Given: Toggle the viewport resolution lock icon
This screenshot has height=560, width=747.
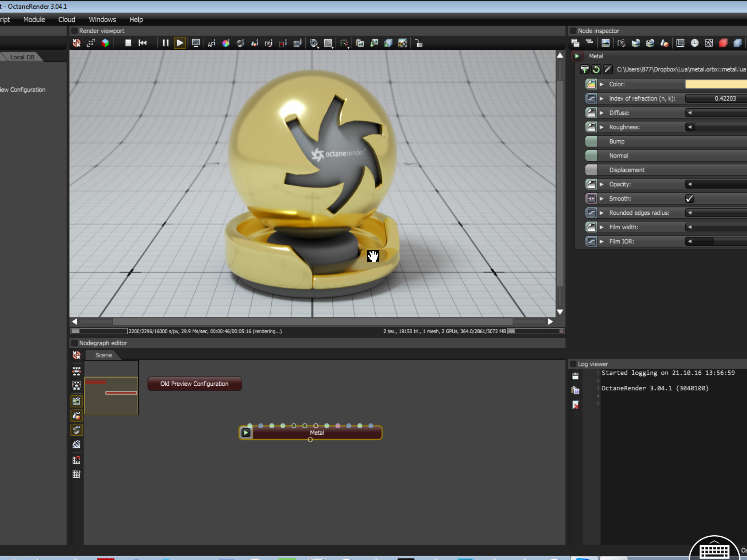Looking at the screenshot, I should pos(419,43).
